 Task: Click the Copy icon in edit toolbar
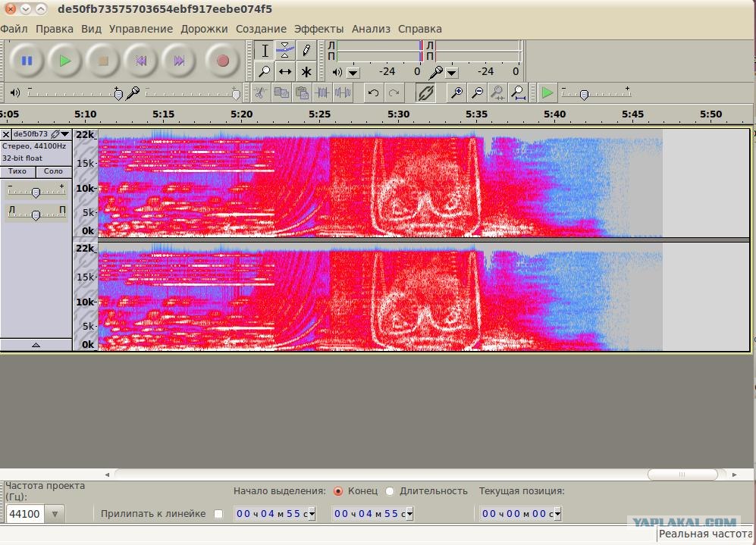pos(281,92)
